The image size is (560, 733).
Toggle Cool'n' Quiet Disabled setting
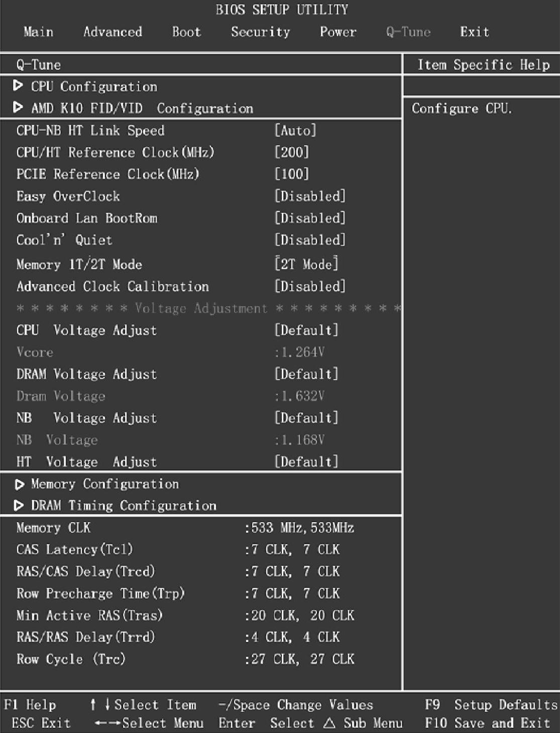tap(310, 240)
